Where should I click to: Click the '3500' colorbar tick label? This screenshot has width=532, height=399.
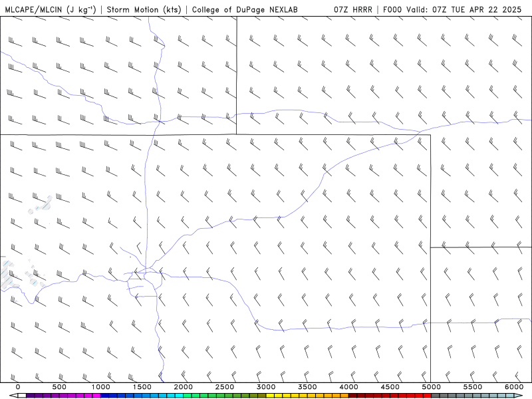[x=307, y=387]
